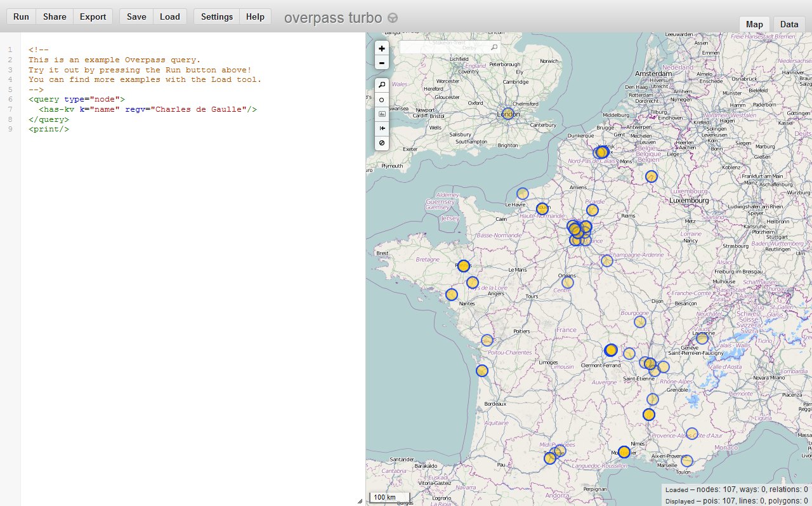Click the search magnifier in map search box
The image size is (812, 506).
494,48
